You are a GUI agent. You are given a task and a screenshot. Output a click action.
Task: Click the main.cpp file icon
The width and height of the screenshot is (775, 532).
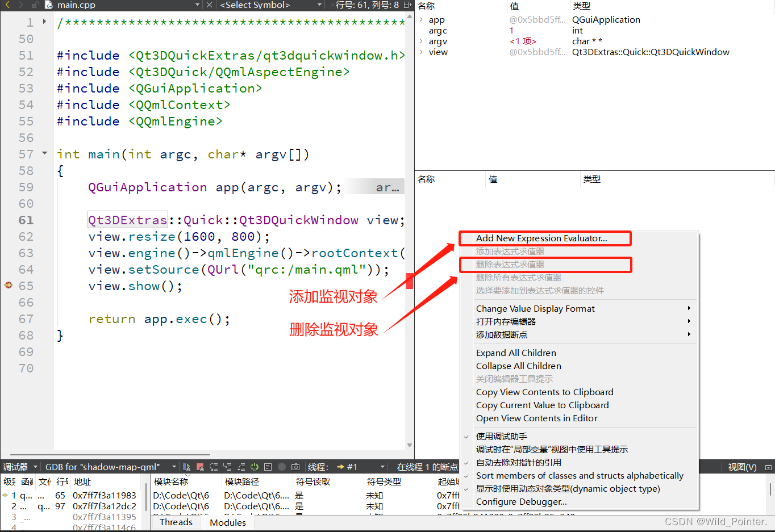[48, 5]
